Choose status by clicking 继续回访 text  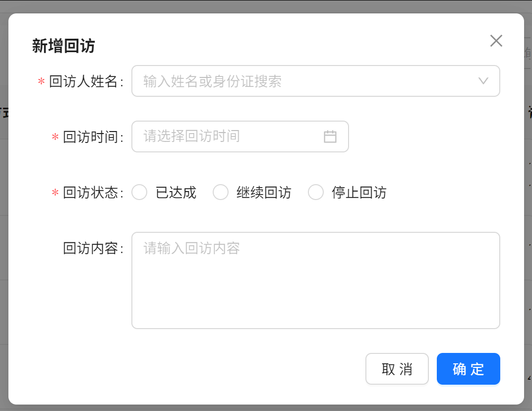point(264,193)
